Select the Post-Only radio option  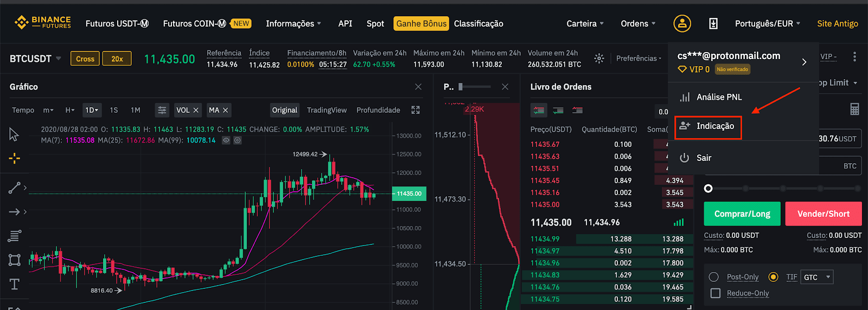pos(714,277)
